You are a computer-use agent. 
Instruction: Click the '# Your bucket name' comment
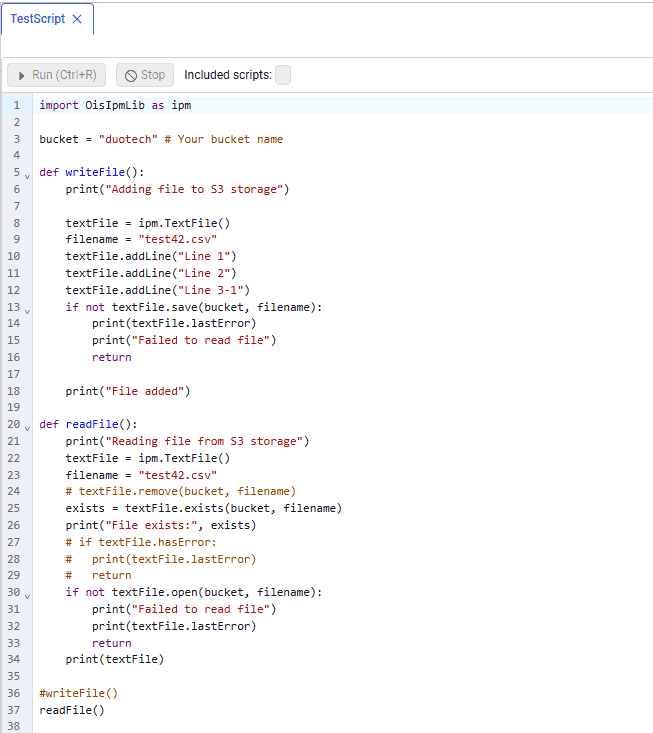pyautogui.click(x=223, y=139)
